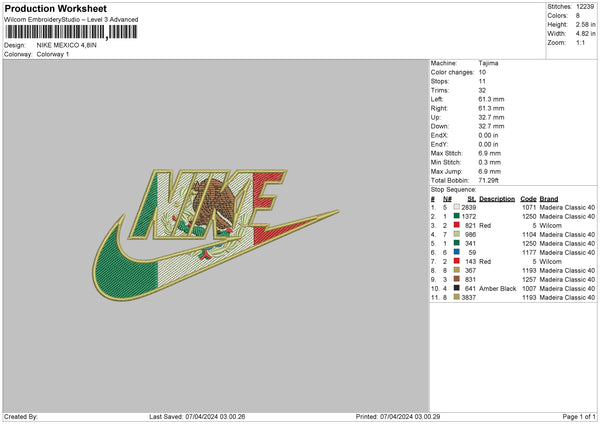The width and height of the screenshot is (600, 424).
Task: Select the 'Colorway 1' value
Action: click(x=53, y=54)
